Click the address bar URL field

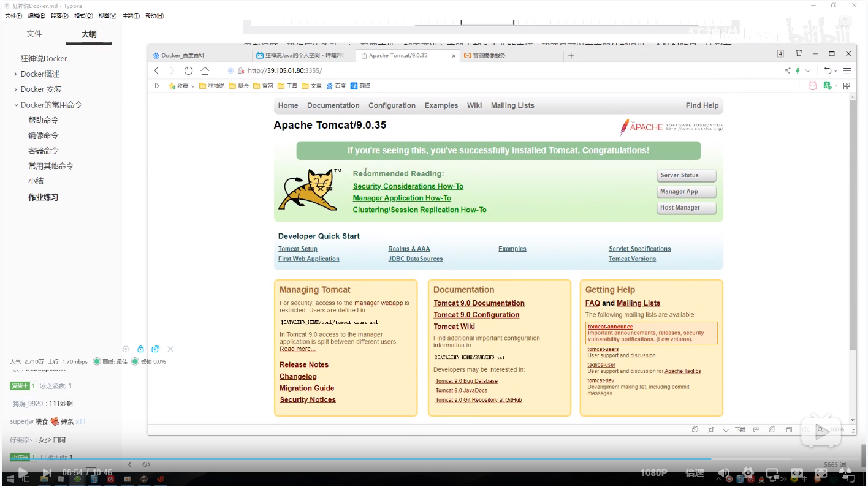coord(503,70)
